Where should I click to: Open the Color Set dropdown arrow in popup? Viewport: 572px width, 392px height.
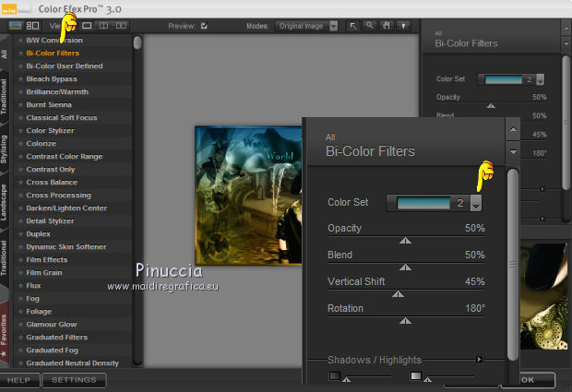click(x=476, y=203)
